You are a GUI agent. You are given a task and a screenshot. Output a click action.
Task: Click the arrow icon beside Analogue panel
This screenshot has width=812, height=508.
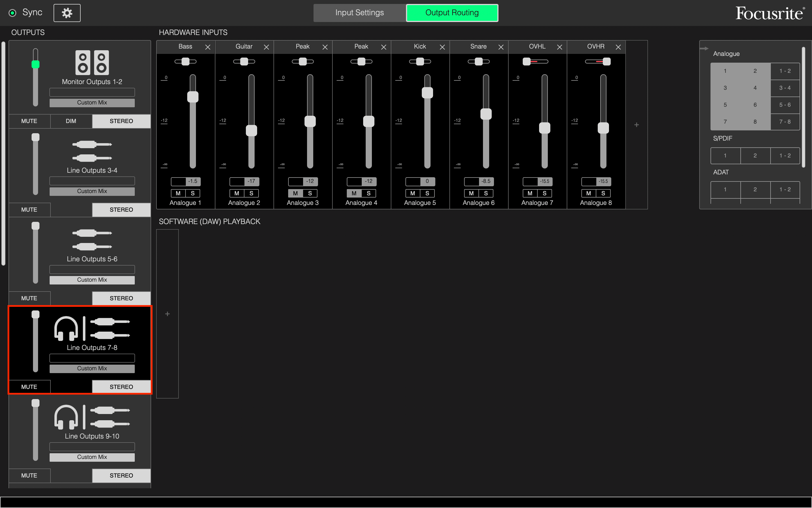pyautogui.click(x=704, y=48)
